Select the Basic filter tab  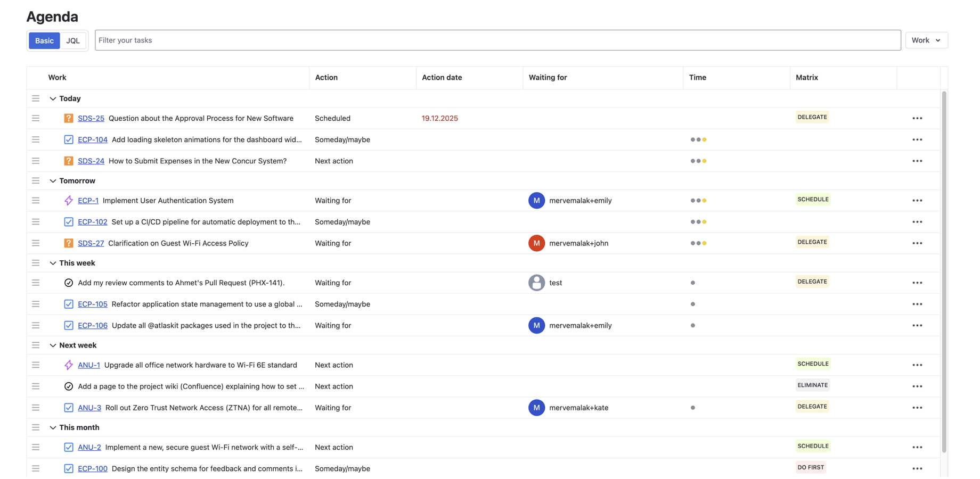pyautogui.click(x=44, y=40)
